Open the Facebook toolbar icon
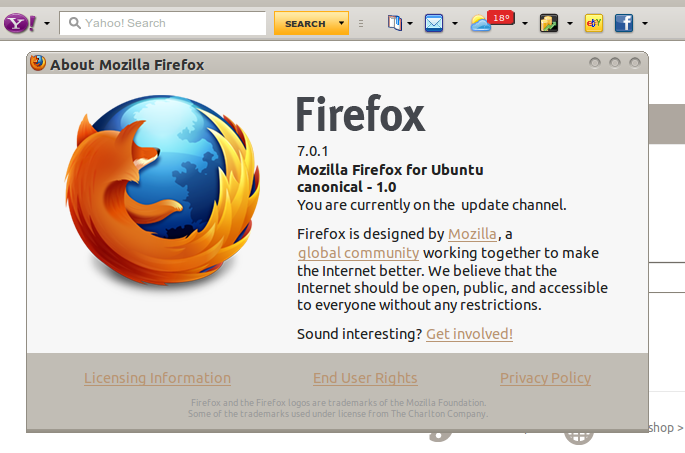Image resolution: width=685 pixels, height=453 pixels. (624, 22)
